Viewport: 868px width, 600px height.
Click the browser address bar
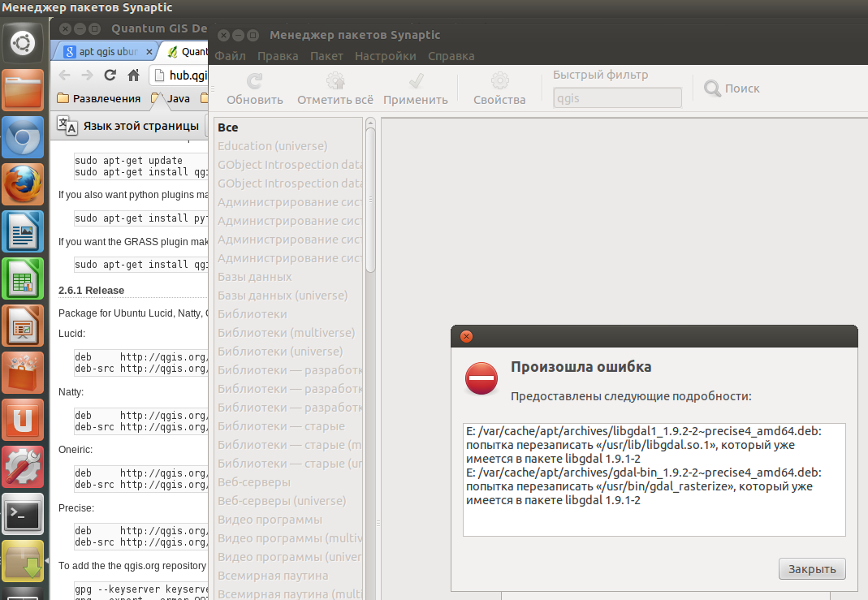pyautogui.click(x=179, y=76)
